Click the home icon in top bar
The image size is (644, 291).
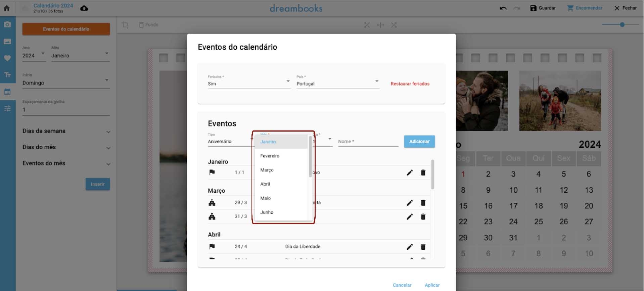coord(7,8)
